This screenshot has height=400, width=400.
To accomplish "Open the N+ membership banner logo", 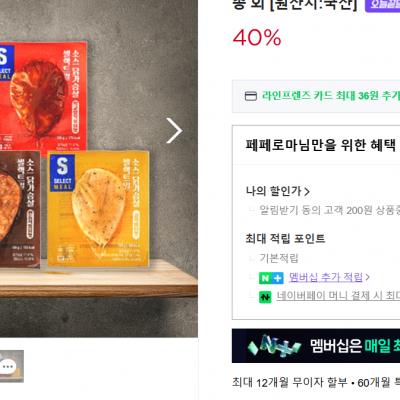I will (274, 346).
